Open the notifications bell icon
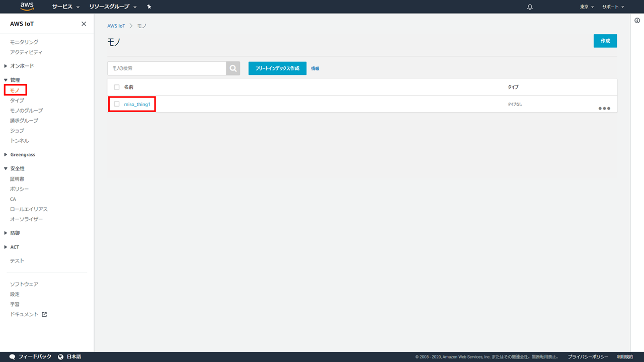This screenshot has height=362, width=644. click(x=530, y=7)
